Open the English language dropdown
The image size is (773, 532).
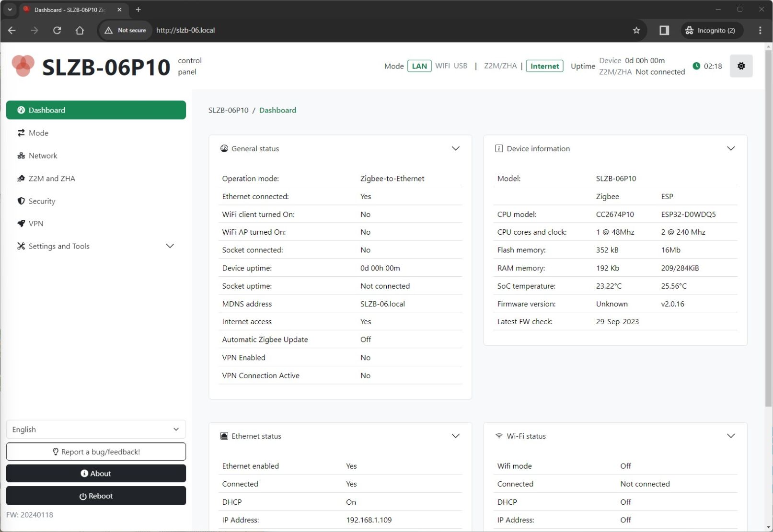pos(96,430)
